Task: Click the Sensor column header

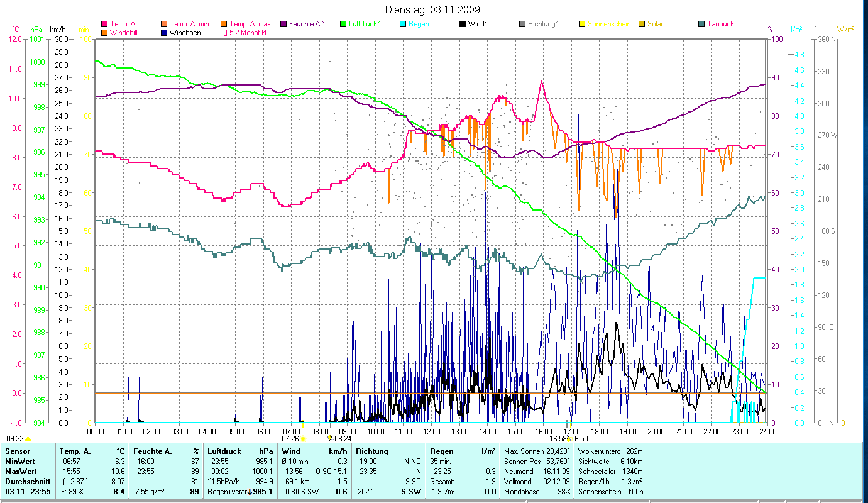Action: tap(17, 451)
